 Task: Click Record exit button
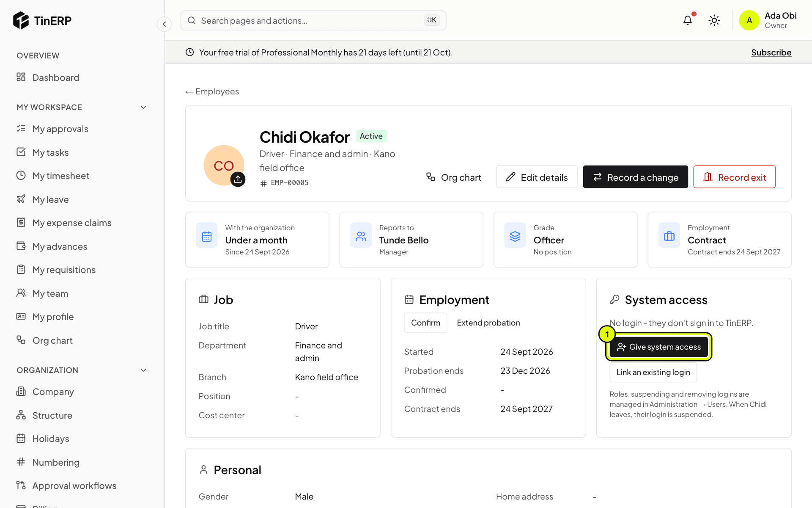tap(735, 177)
